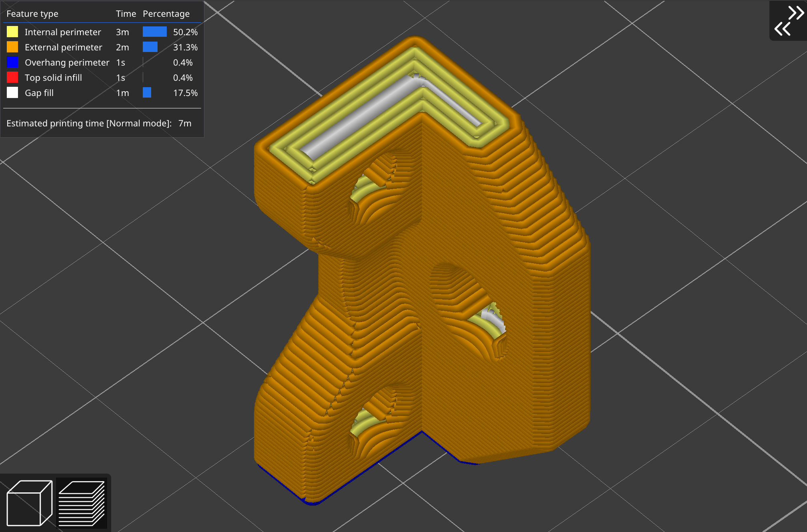Click the Internal perimeter 50.2% bar
This screenshot has height=532, width=807.
[154, 32]
